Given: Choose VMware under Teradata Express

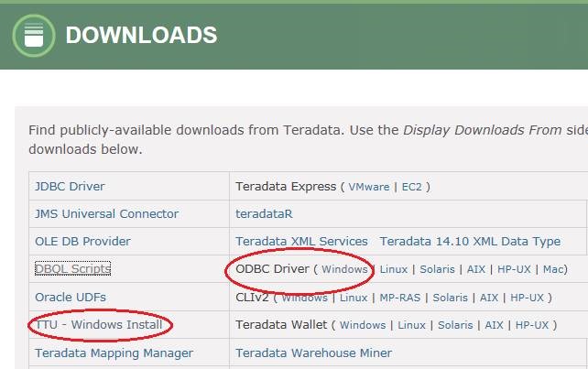Looking at the screenshot, I should click(x=368, y=187).
